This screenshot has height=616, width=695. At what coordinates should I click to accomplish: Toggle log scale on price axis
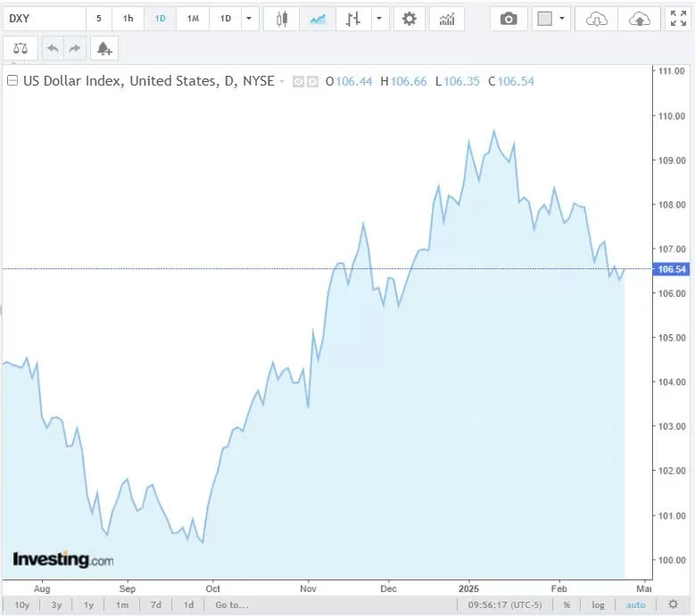click(598, 605)
